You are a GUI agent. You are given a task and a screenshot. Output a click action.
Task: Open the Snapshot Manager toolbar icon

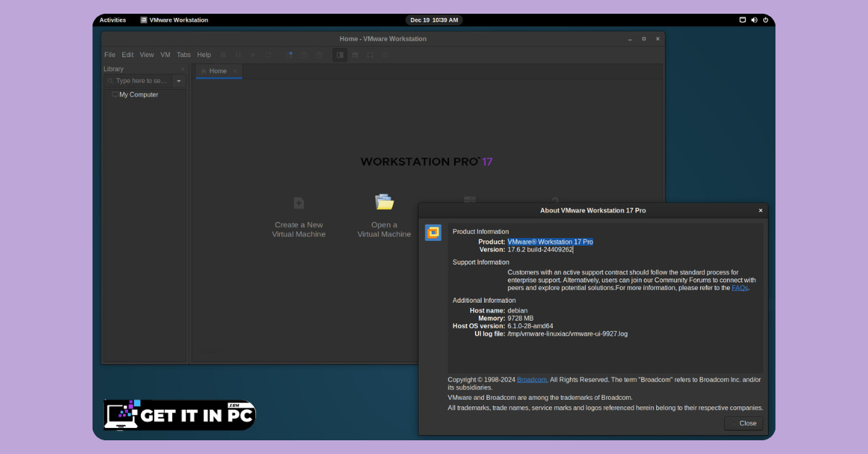point(319,55)
